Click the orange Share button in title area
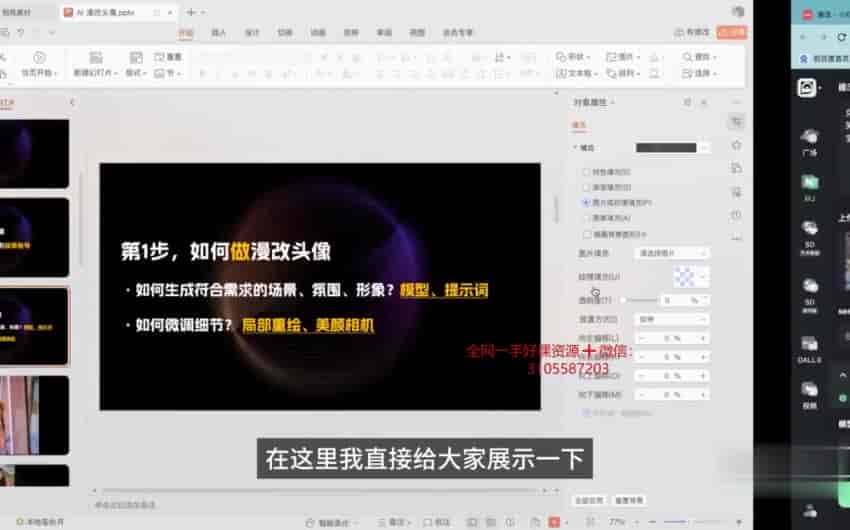The height and width of the screenshot is (530, 850). [x=731, y=33]
